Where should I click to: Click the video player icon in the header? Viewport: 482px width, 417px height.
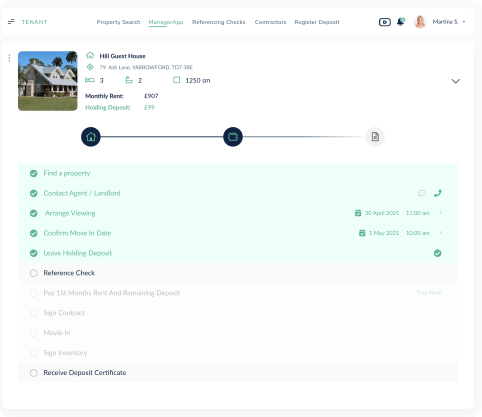[x=385, y=22]
